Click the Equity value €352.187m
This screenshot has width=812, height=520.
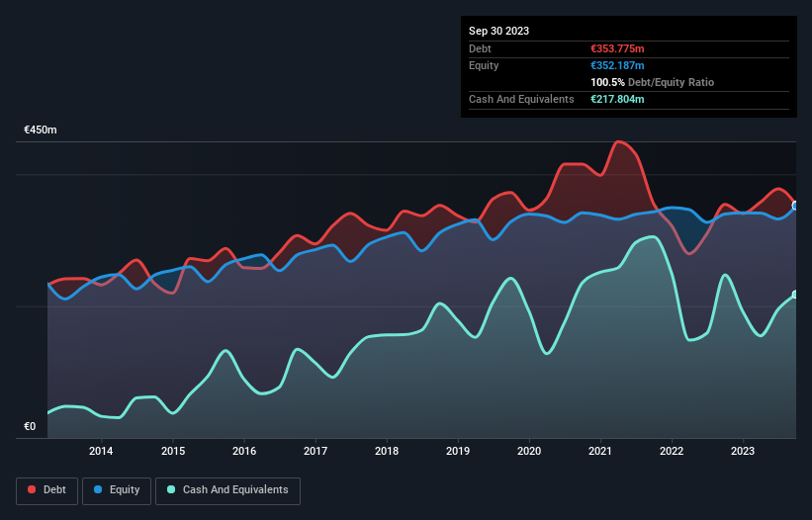[617, 65]
